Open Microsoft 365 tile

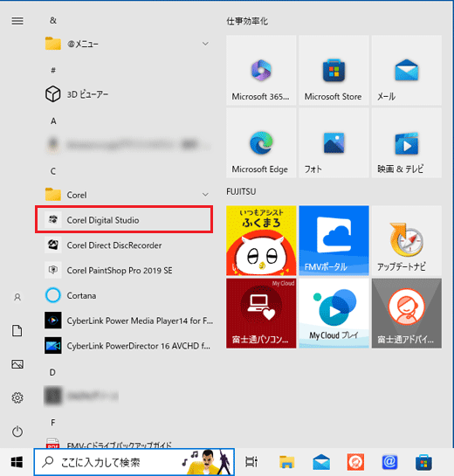pos(261,71)
